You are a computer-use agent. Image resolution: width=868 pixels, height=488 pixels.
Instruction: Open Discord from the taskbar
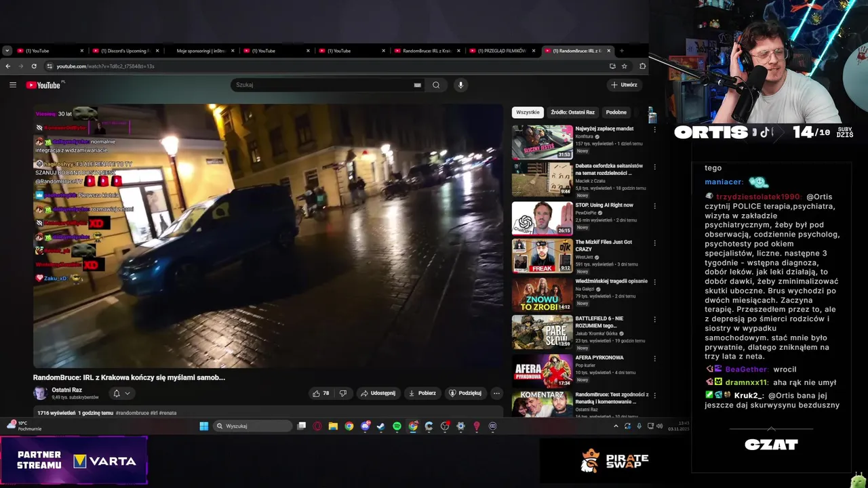(365, 426)
